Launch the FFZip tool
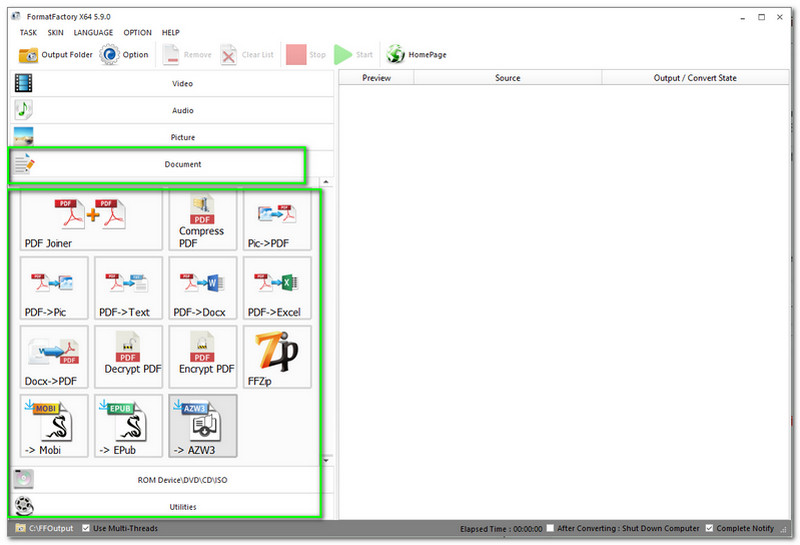 click(x=277, y=357)
